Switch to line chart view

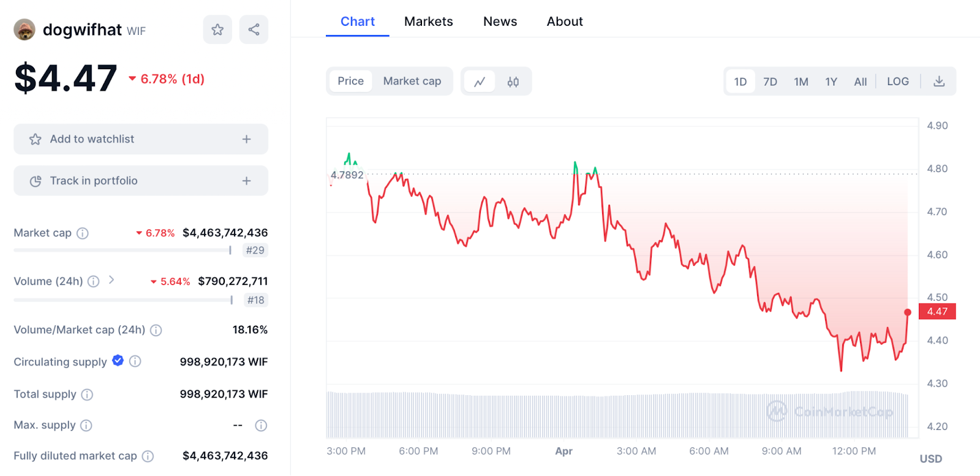pyautogui.click(x=480, y=81)
